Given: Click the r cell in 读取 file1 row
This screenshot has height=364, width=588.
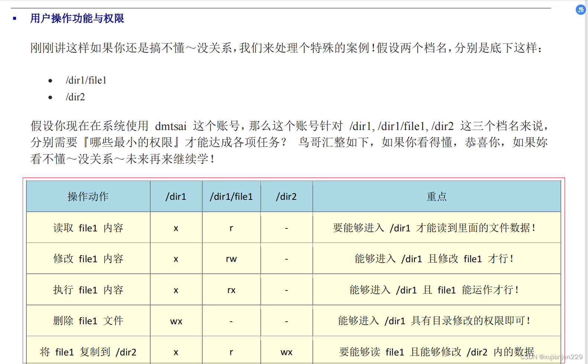Looking at the screenshot, I should [231, 228].
